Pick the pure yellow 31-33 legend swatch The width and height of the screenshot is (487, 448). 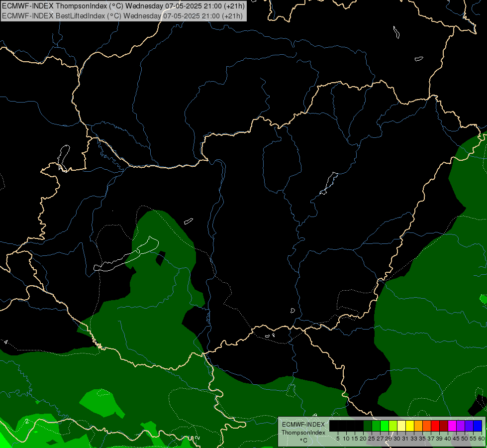pyautogui.click(x=410, y=426)
